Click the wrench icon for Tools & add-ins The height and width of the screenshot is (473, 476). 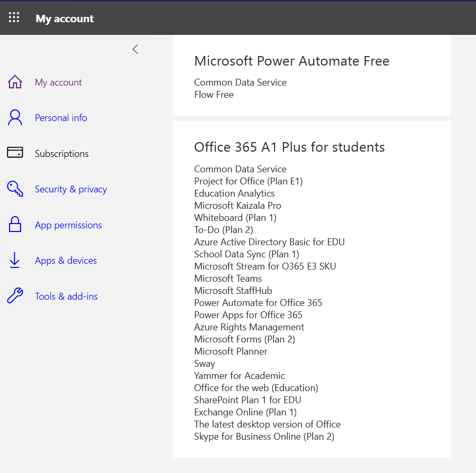[x=15, y=296]
